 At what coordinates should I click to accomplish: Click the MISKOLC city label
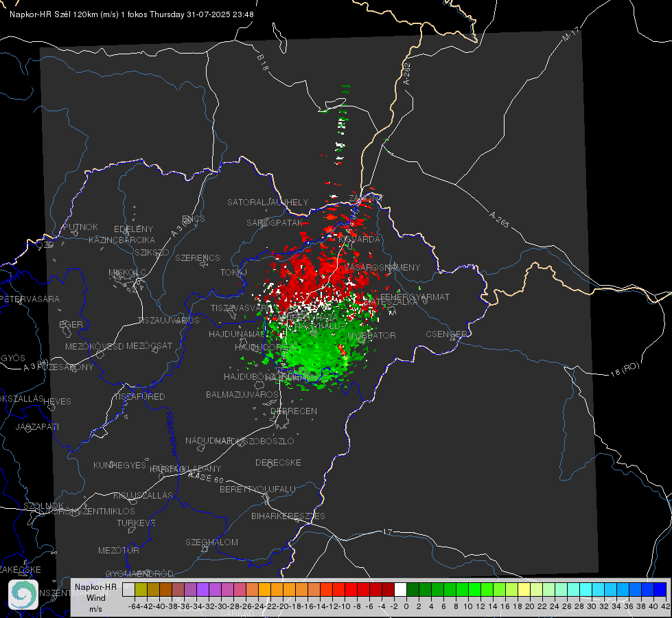click(127, 273)
